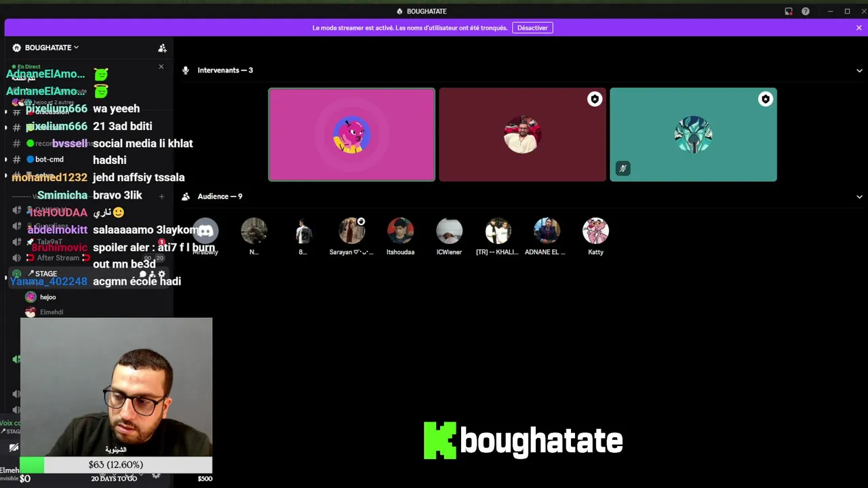Viewport: 868px width, 488px height.
Task: Open Katty pink panther avatar
Action: pos(595,232)
